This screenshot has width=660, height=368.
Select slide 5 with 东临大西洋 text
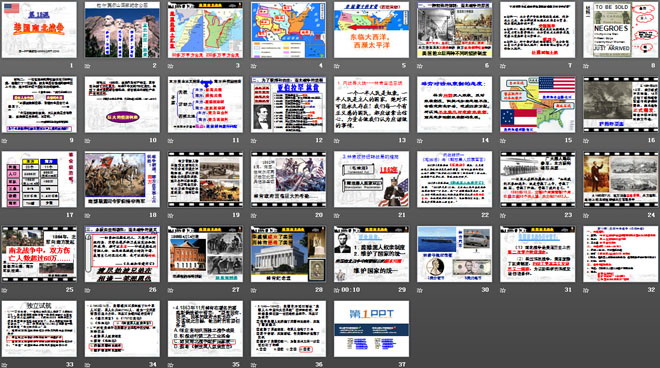371,29
